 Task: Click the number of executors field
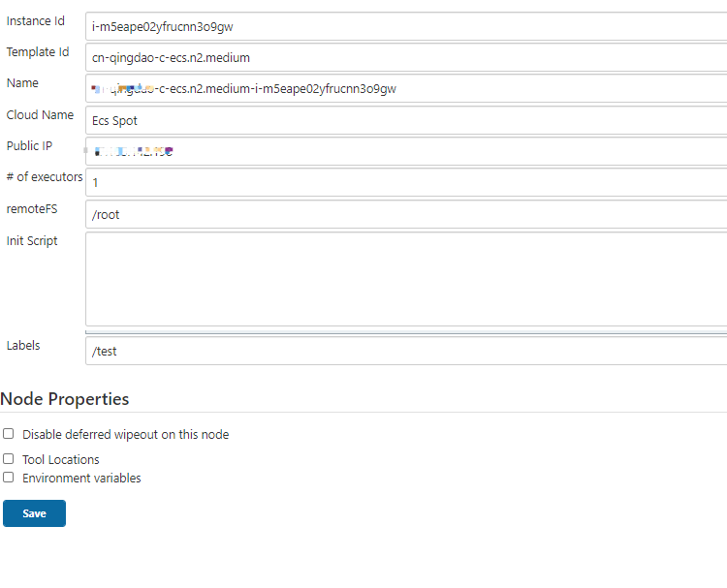pos(406,182)
